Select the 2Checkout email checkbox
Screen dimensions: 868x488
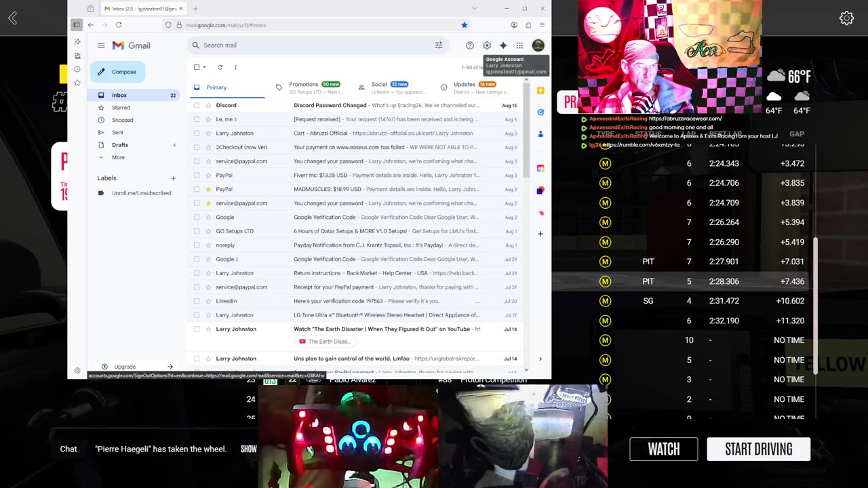click(x=197, y=147)
